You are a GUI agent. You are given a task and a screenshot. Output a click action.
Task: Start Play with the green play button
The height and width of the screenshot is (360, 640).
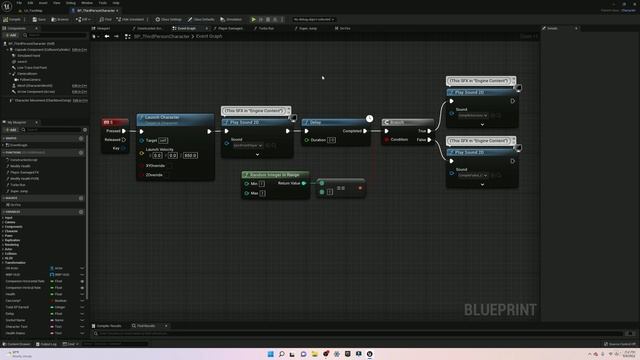253,19
